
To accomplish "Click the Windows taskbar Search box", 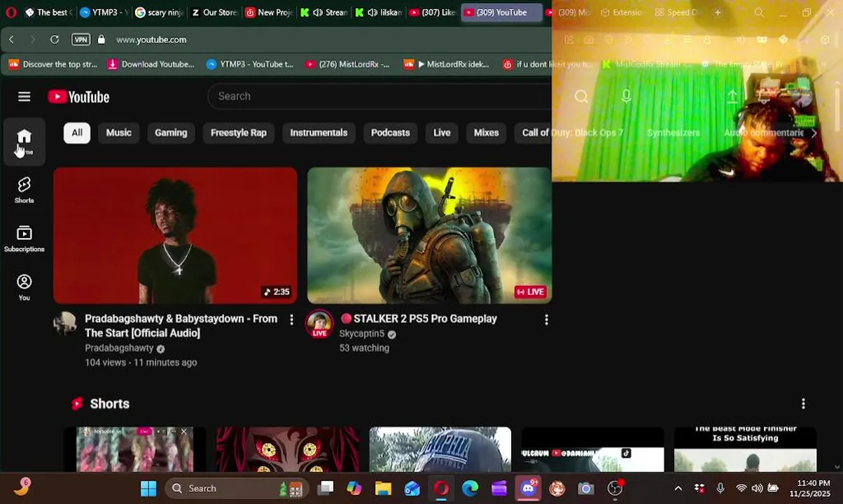I will click(x=238, y=489).
